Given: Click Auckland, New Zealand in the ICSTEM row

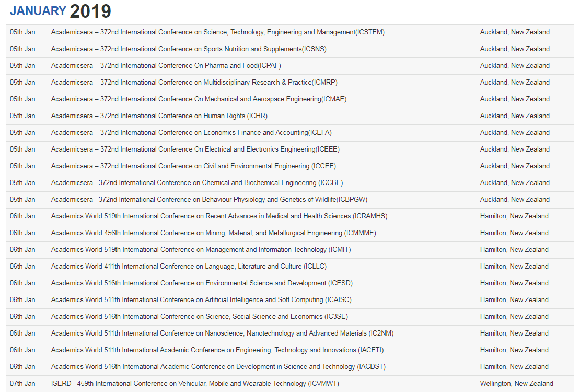Looking at the screenshot, I should click(515, 32).
